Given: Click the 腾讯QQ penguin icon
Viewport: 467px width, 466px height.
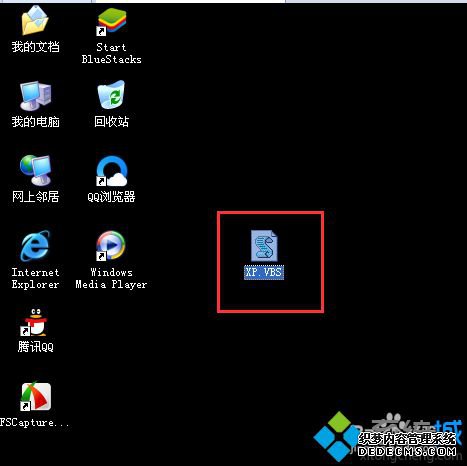Looking at the screenshot, I should (x=34, y=322).
